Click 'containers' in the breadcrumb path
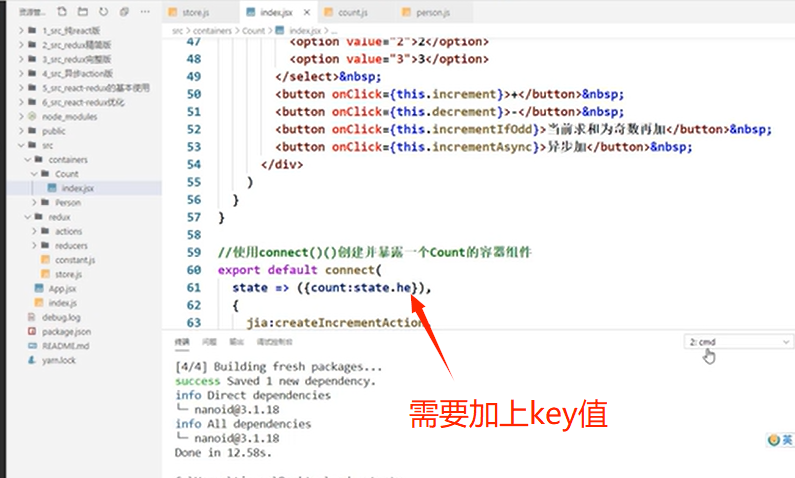Screen dimensions: 795x478 point(212,31)
